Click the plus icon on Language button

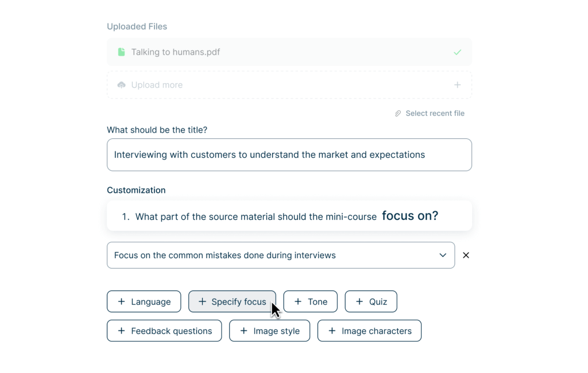pyautogui.click(x=121, y=302)
